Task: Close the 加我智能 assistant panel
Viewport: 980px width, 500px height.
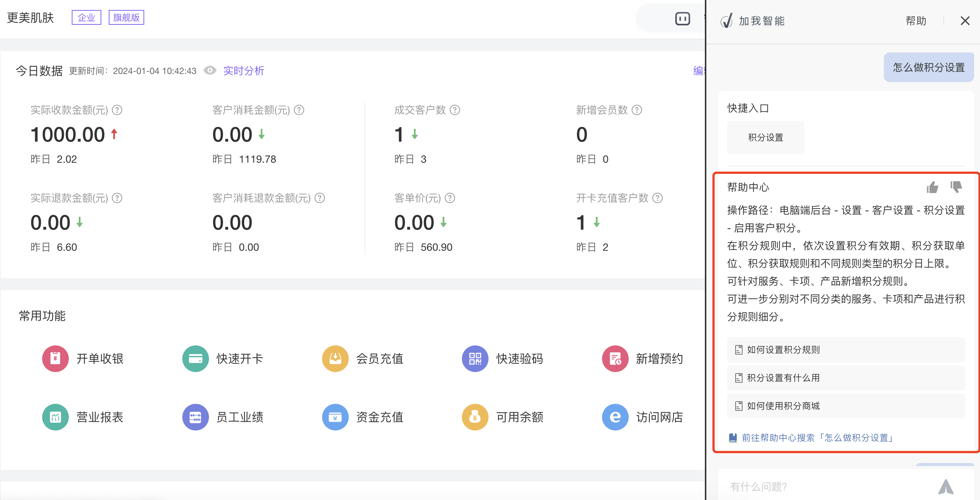Action: coord(964,21)
